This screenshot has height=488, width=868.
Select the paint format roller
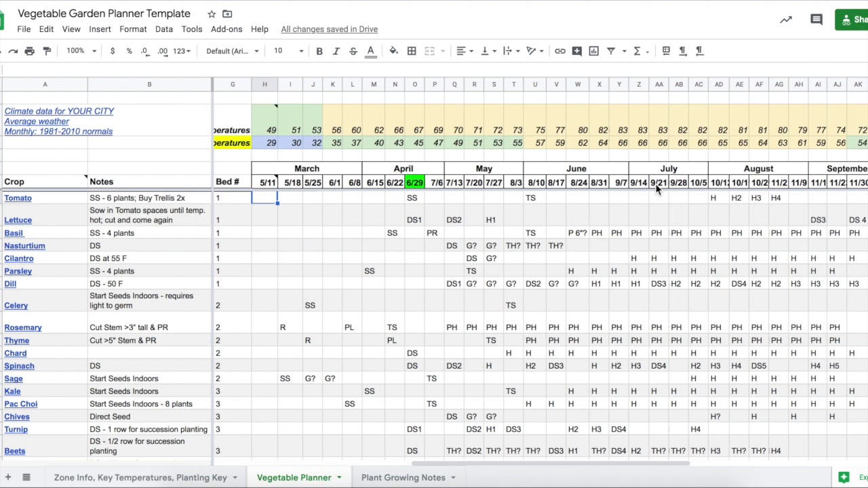coord(47,51)
